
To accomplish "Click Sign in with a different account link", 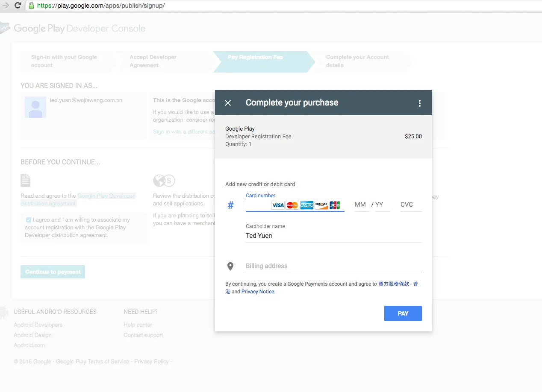I will pyautogui.click(x=184, y=132).
